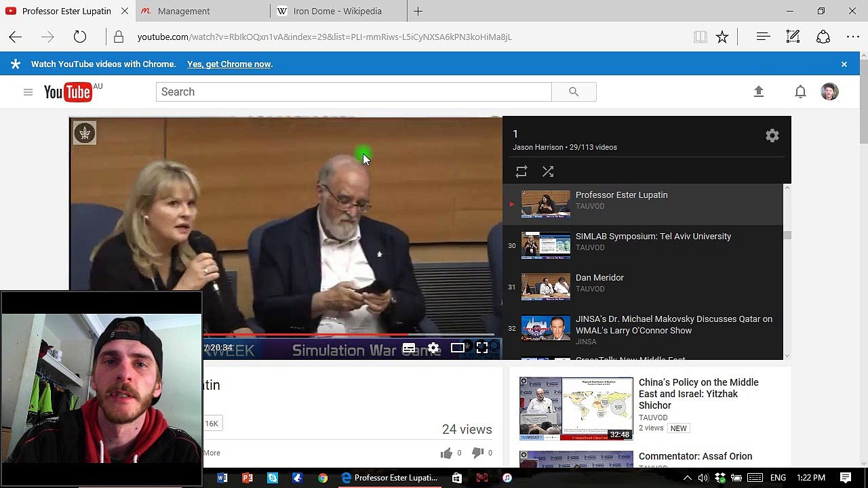Go to the YouTube home logo

tap(68, 92)
